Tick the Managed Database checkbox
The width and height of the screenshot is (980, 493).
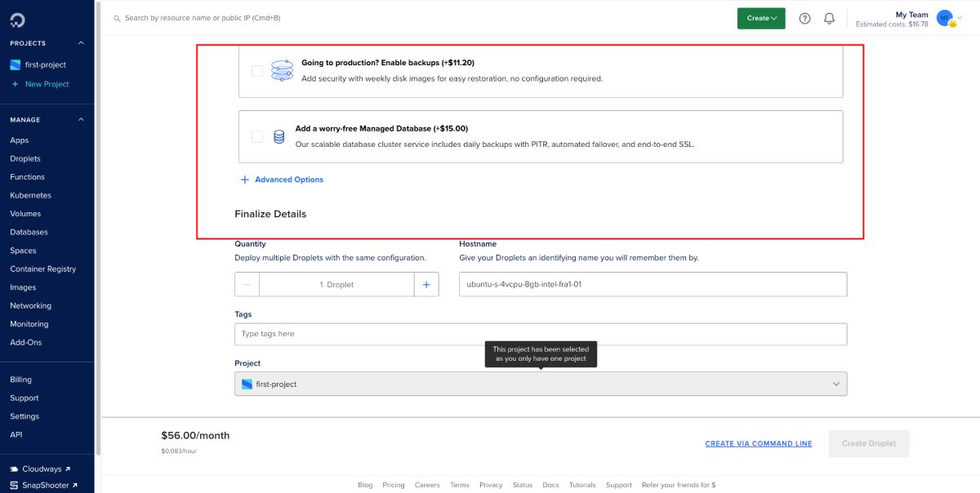257,136
